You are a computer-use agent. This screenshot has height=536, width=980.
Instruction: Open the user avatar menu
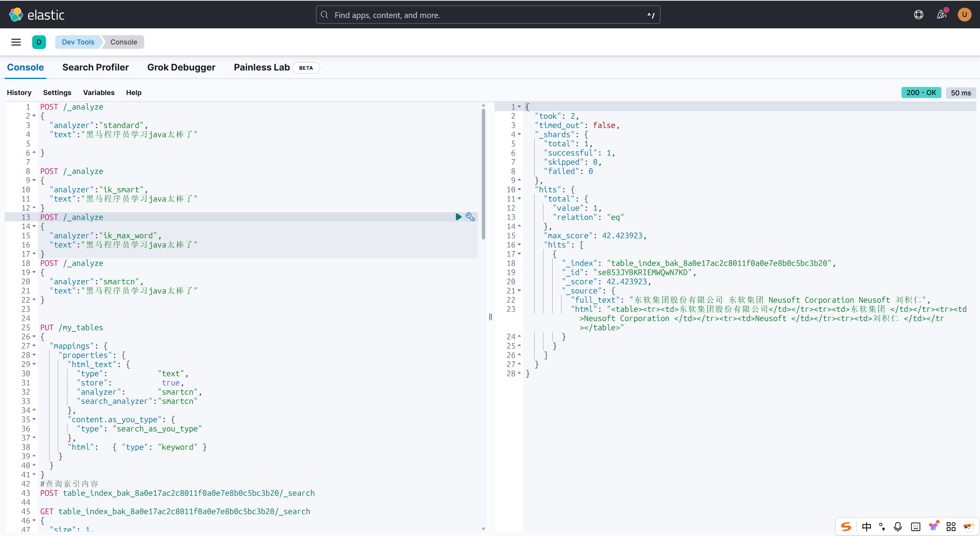964,15
